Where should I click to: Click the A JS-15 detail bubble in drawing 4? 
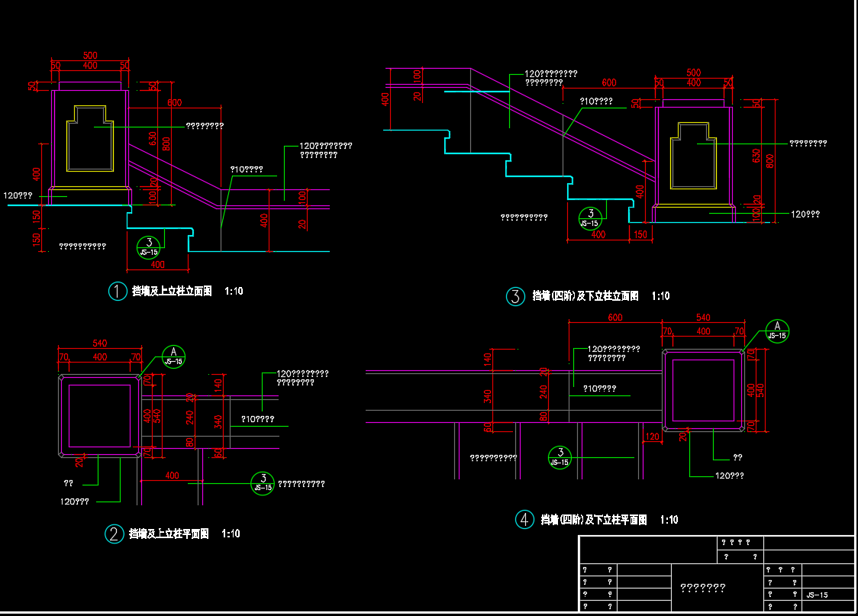pos(777,331)
